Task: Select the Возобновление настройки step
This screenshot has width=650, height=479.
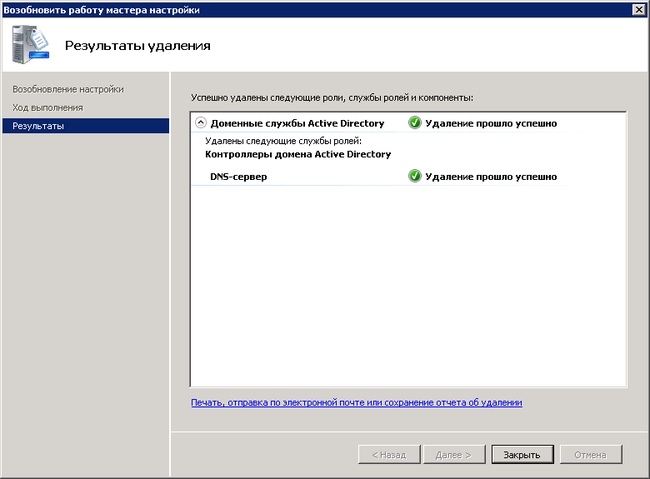Action: 68,89
